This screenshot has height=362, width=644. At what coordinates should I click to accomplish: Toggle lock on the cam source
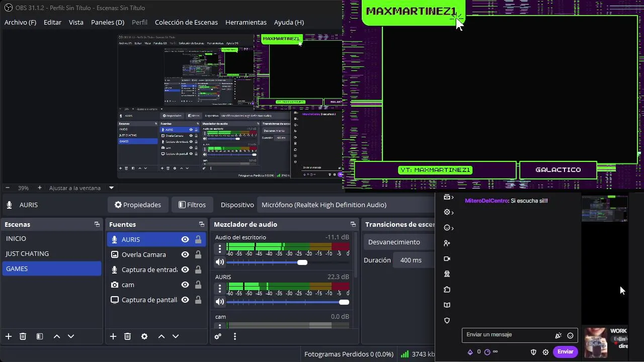pos(198,285)
